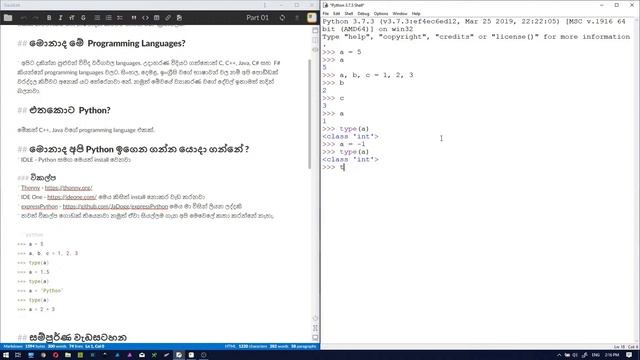Click the Part 01 document title
Image resolution: width=640 pixels, height=360 pixels.
[x=257, y=18]
